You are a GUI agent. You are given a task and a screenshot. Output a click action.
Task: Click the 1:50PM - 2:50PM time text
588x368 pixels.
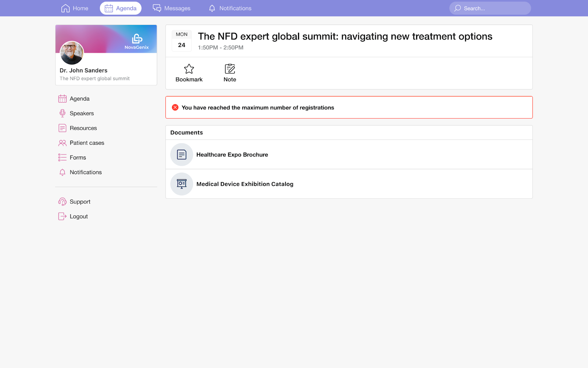(220, 47)
